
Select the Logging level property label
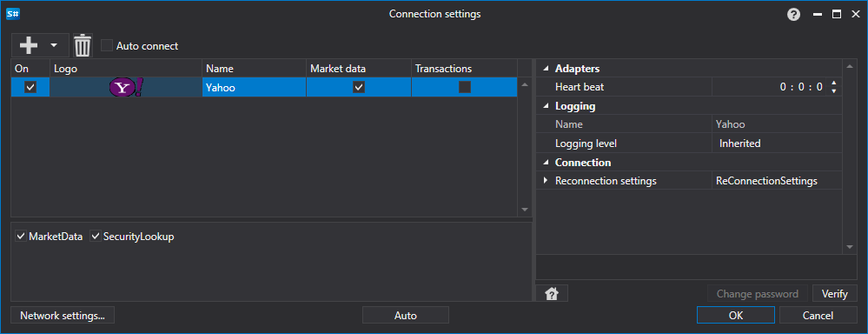(586, 144)
